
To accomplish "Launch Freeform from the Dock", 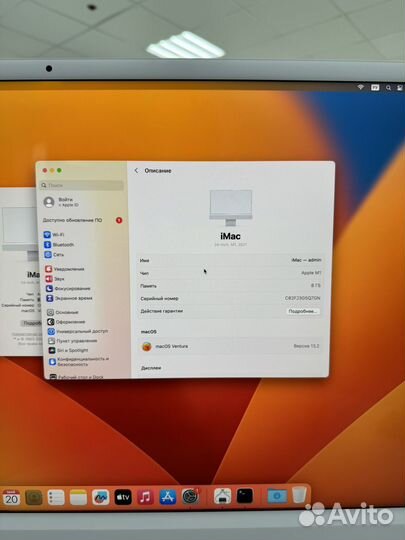I will (101, 498).
